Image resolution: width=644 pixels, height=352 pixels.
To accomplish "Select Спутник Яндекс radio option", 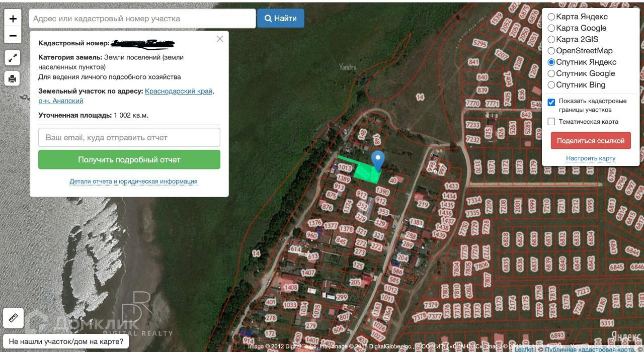I will tap(551, 62).
